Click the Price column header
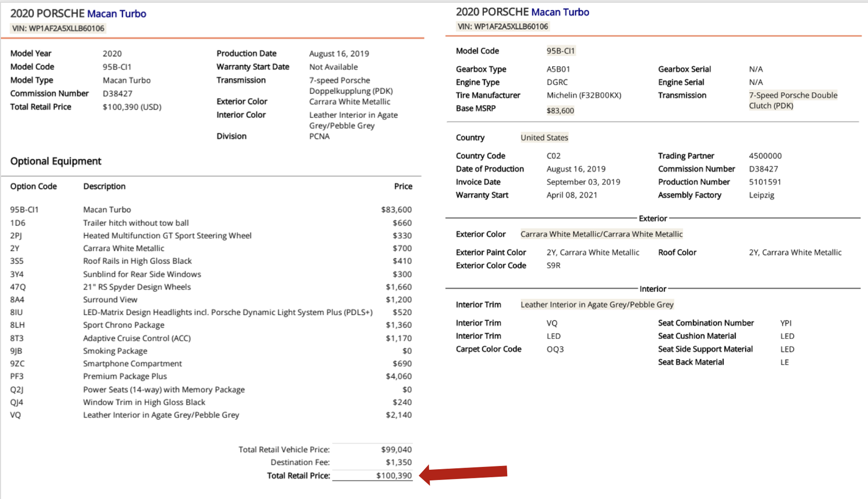The image size is (868, 499). 403,186
